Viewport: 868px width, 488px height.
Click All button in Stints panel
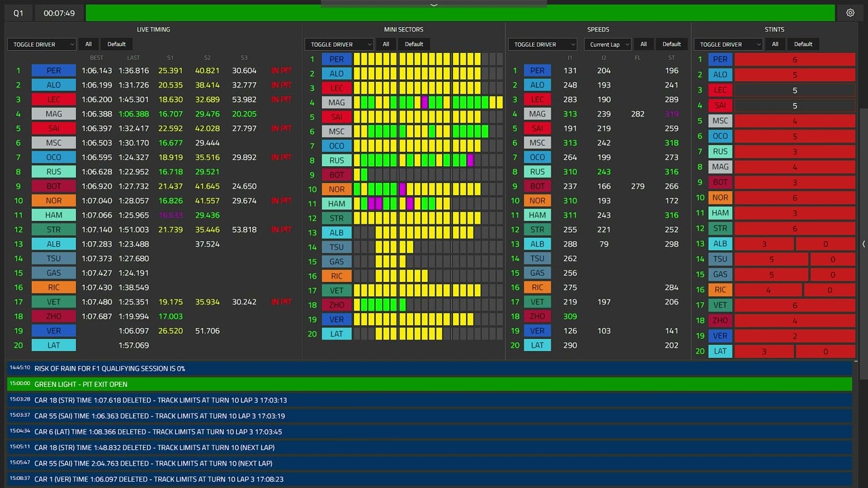pyautogui.click(x=775, y=44)
